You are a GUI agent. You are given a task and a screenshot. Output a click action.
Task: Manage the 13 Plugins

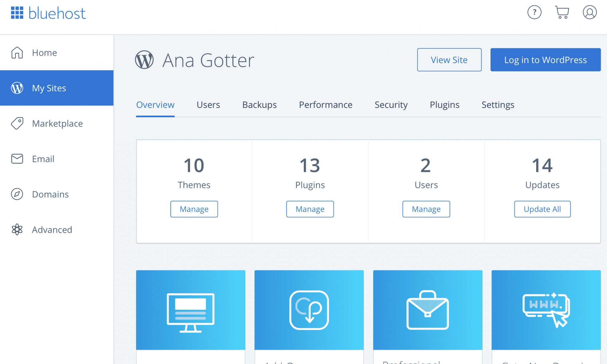coord(310,209)
